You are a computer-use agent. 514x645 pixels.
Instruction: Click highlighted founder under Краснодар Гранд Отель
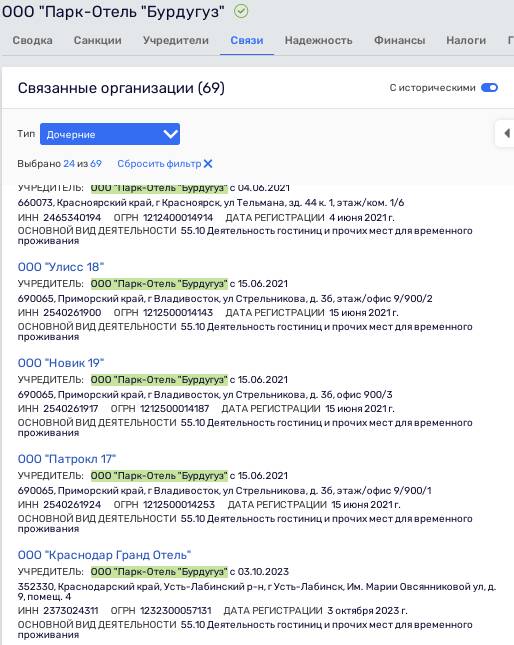click(x=159, y=572)
